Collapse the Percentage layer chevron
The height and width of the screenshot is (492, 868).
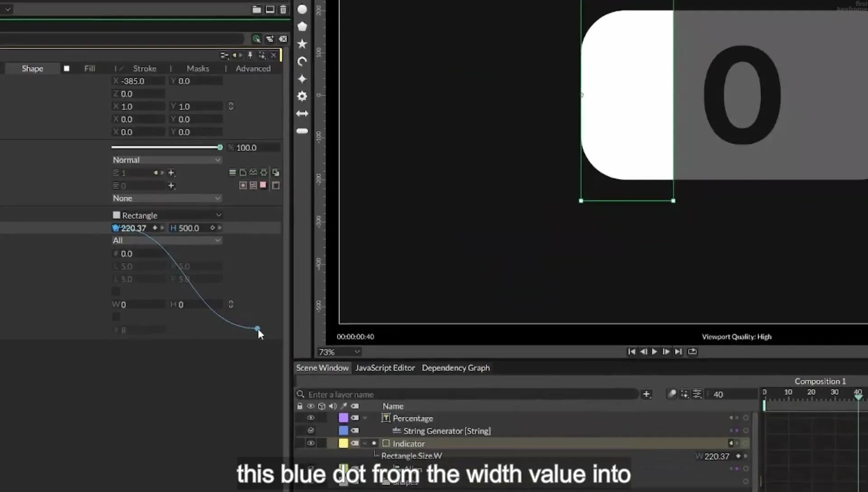[365, 418]
